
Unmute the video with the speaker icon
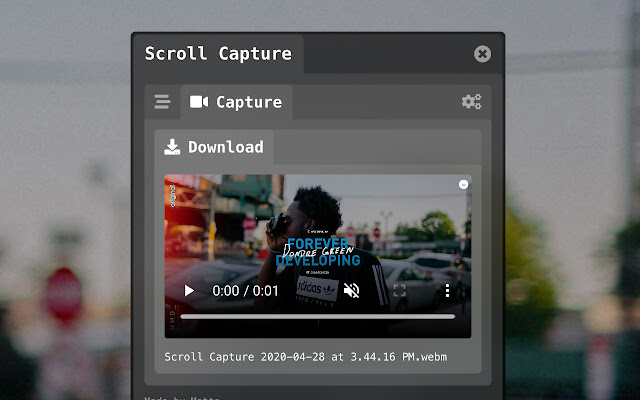pyautogui.click(x=351, y=291)
